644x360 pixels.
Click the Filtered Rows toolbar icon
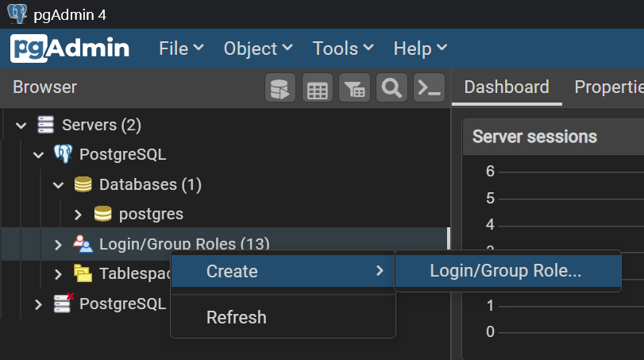355,88
